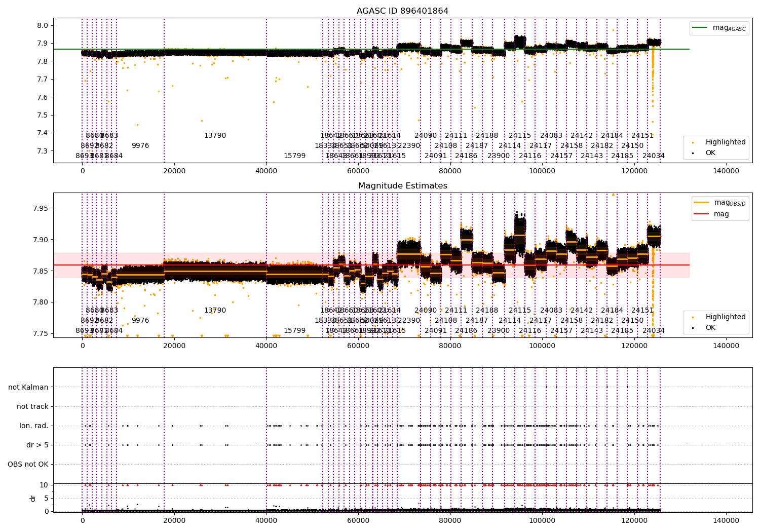Screen dimensions: 760x532
Task: Click OBSID label 24158 in Magnitude Estimates plot
Action: point(572,321)
